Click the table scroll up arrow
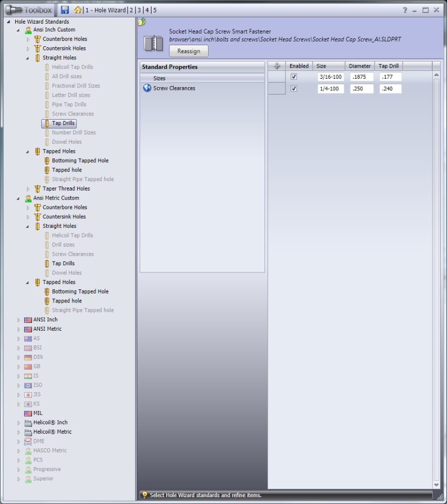Screen dimensions: 447x504 click(x=436, y=75)
